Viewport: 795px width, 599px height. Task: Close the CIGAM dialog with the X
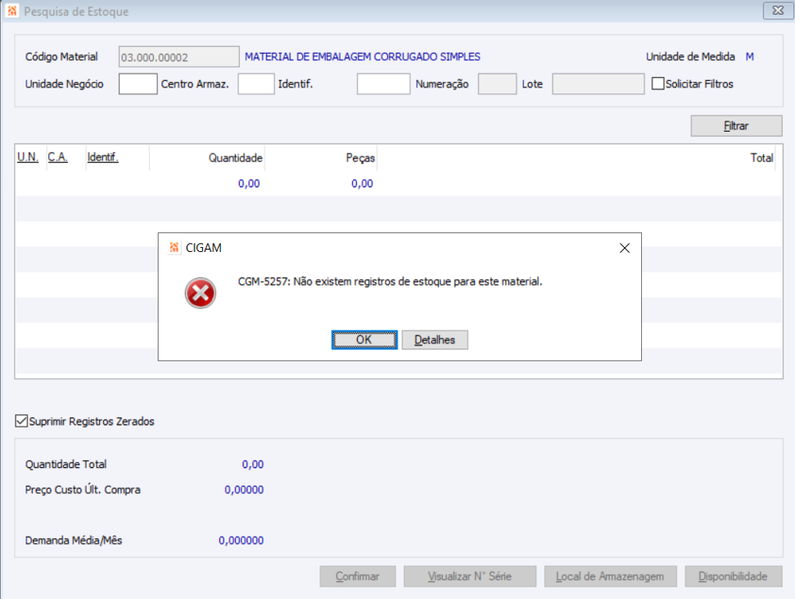625,248
